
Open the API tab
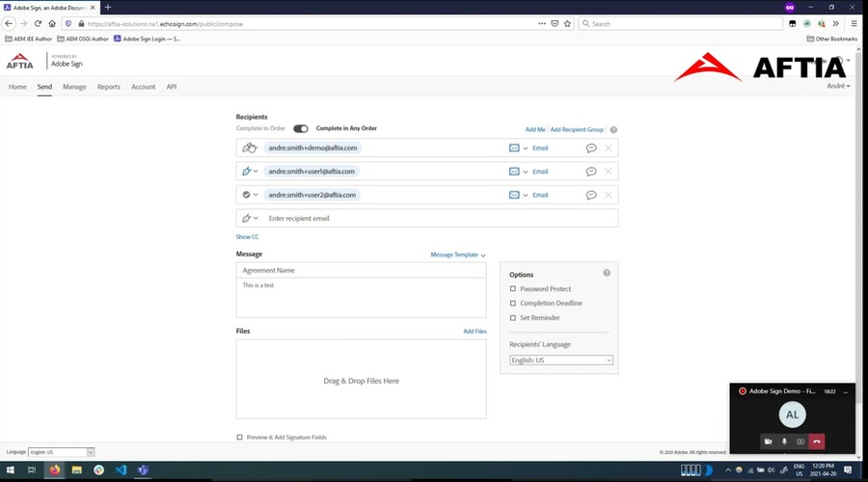coord(172,87)
